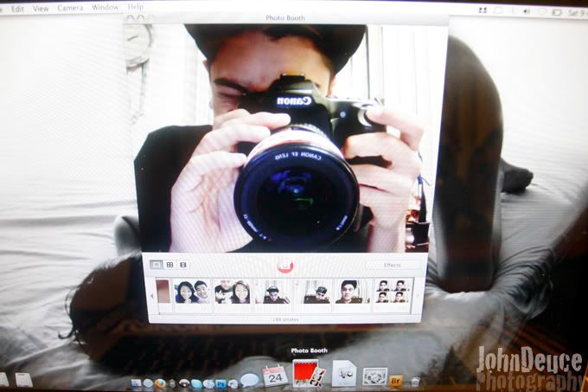Image resolution: width=588 pixels, height=392 pixels.
Task: Select single still picture mode
Action: (156, 265)
